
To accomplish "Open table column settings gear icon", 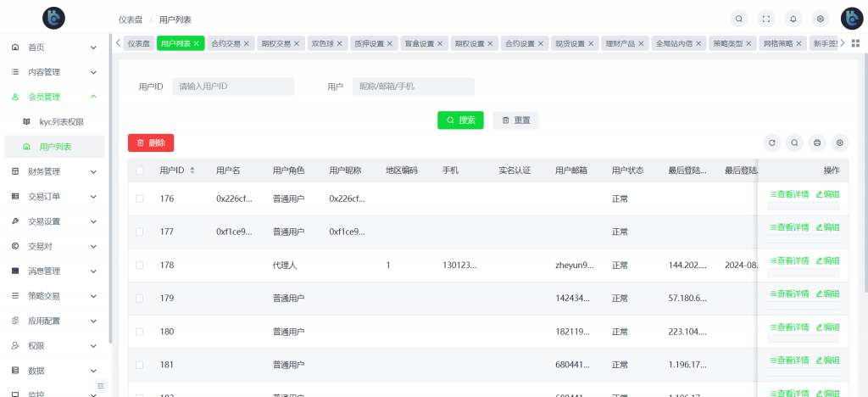I will pyautogui.click(x=839, y=143).
